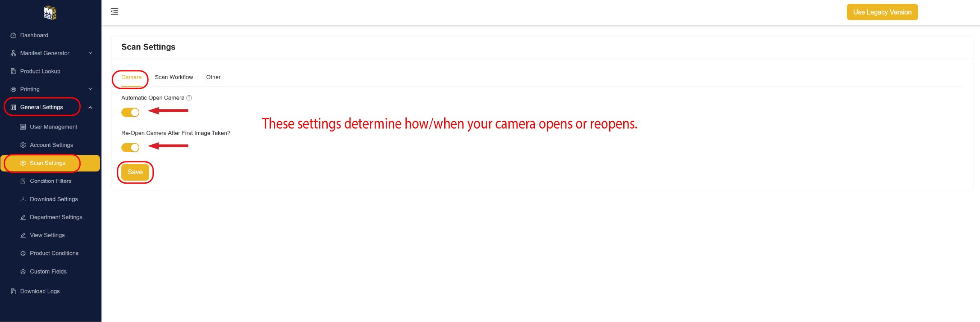Click the Dashboard gauge icon
The width and height of the screenshot is (980, 322).
(x=13, y=35)
